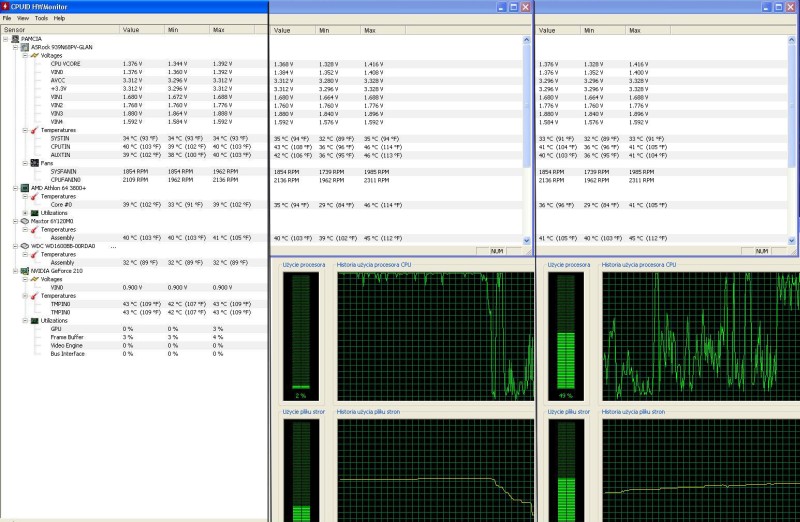This screenshot has width=800, height=522.
Task: Click the scroll-down arrow in the right HWMonitor window
Action: pyautogui.click(x=792, y=240)
